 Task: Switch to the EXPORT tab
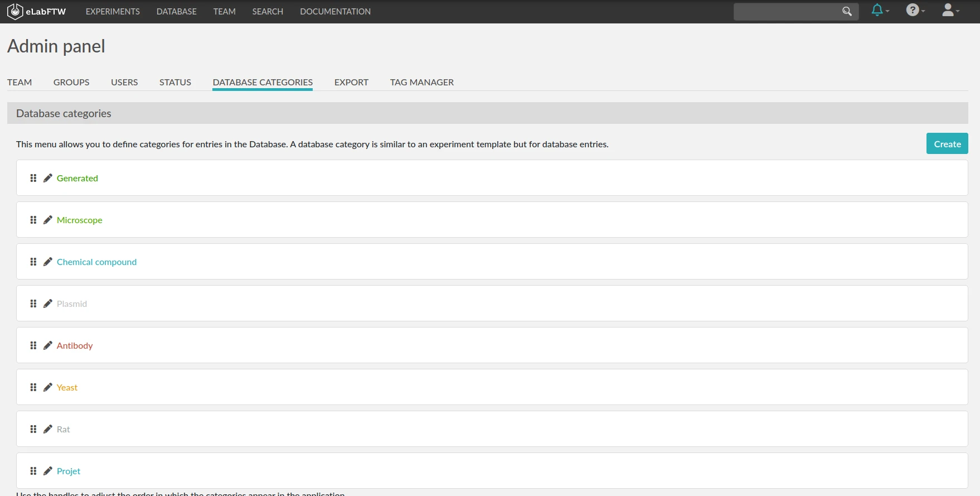(351, 82)
